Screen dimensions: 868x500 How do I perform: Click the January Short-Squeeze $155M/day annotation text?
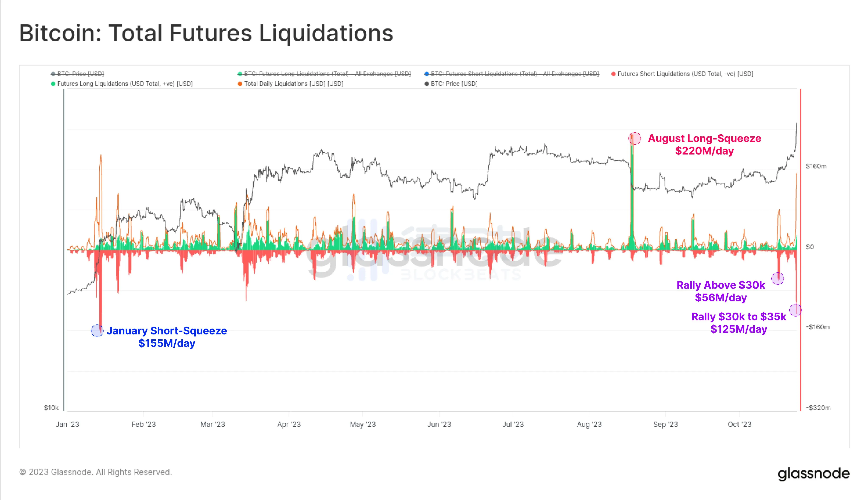click(x=167, y=337)
